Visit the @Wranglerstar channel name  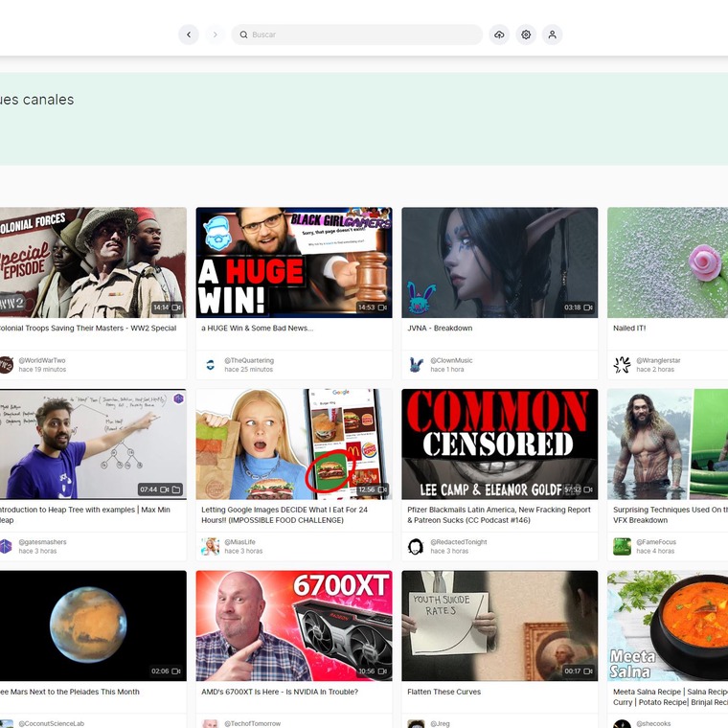point(658,360)
